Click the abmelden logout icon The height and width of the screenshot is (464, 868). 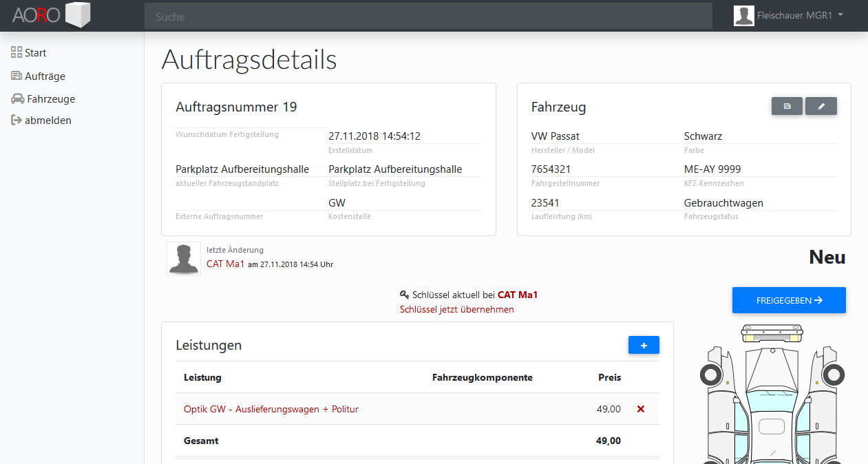pos(15,120)
